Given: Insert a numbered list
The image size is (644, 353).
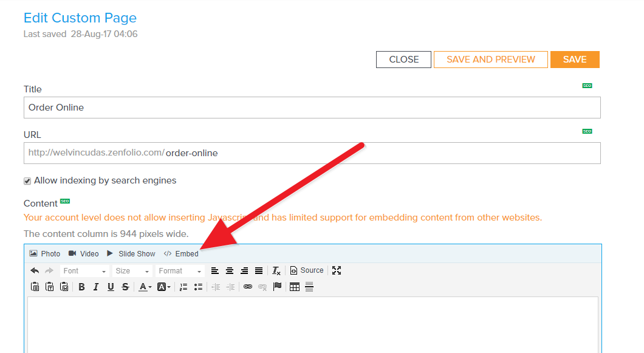Looking at the screenshot, I should pos(183,287).
